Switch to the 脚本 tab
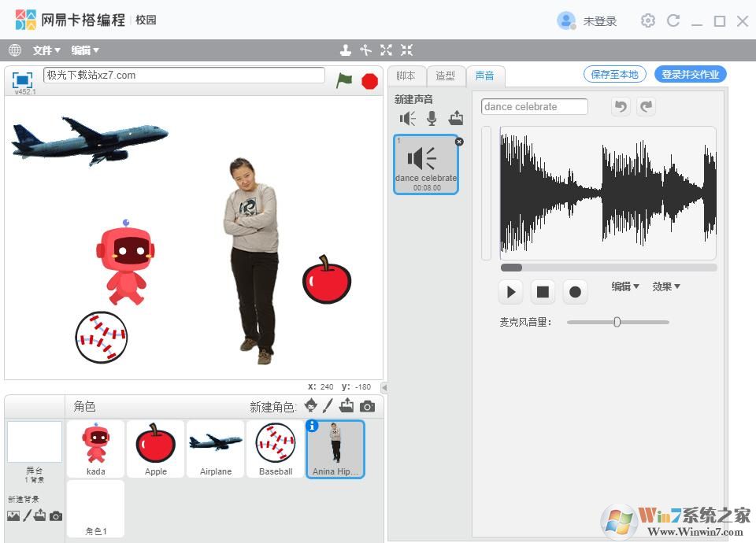The width and height of the screenshot is (756, 543). click(406, 76)
